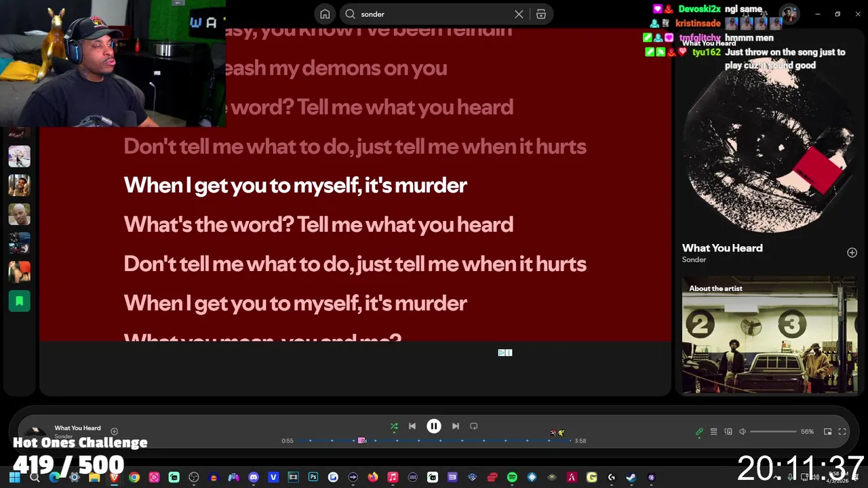
Task: Pause the current song
Action: coord(434,426)
